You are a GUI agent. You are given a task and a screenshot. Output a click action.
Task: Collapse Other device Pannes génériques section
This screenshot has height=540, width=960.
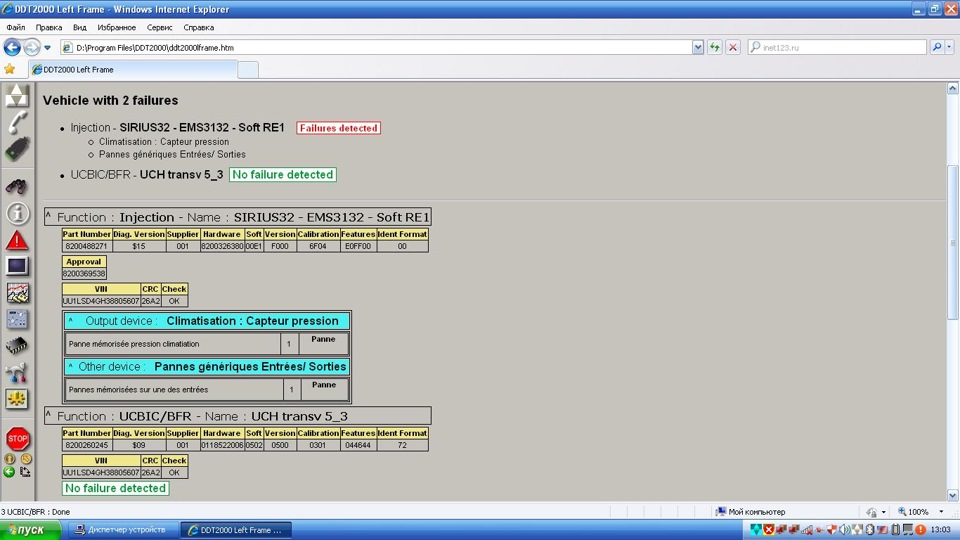(x=70, y=366)
